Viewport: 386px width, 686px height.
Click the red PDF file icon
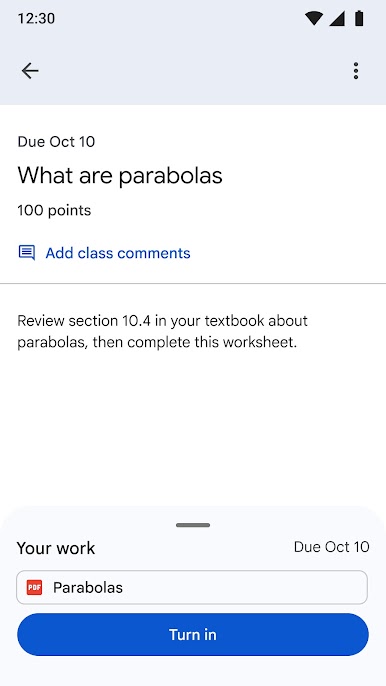click(x=34, y=587)
